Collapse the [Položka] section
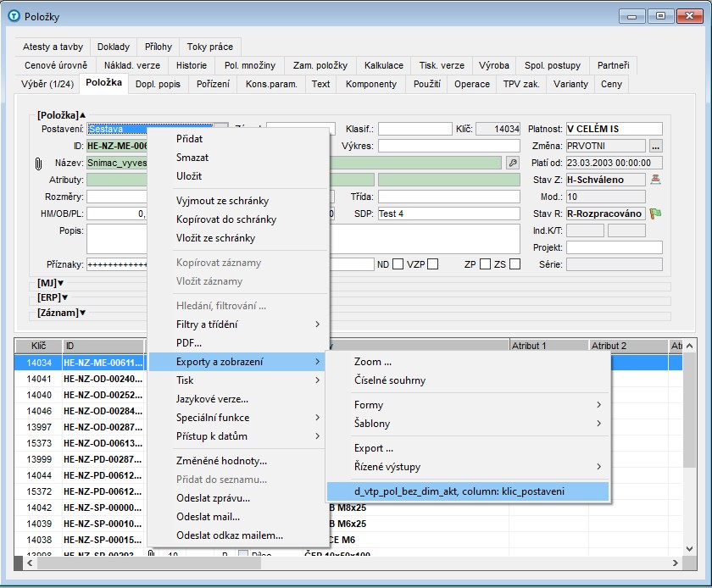712x588 pixels. tap(61, 115)
